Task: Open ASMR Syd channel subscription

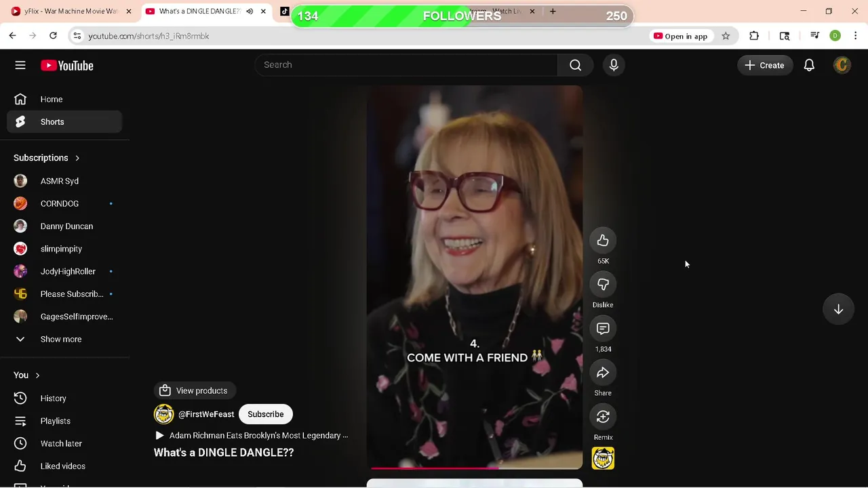Action: point(64,181)
